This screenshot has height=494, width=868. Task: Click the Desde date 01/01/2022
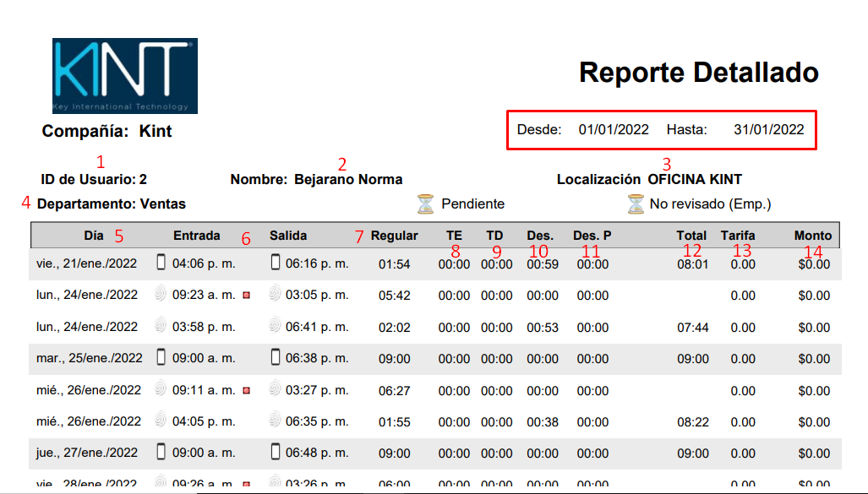click(x=614, y=129)
